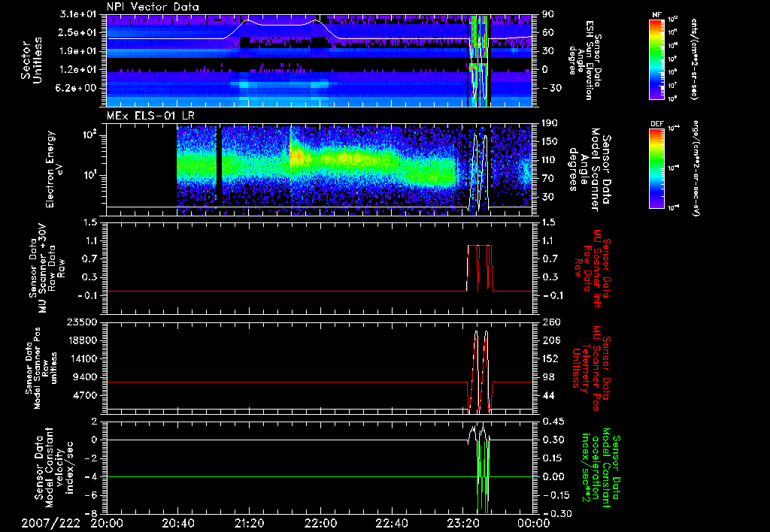The width and height of the screenshot is (770, 532).
Task: Click the 20:00 time tick label
Action: (x=107, y=523)
